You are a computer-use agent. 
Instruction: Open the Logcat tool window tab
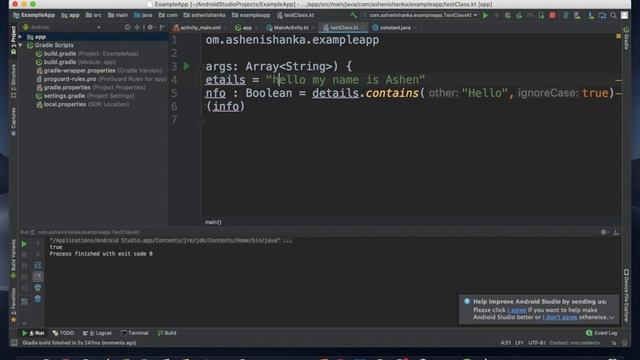pos(97,333)
